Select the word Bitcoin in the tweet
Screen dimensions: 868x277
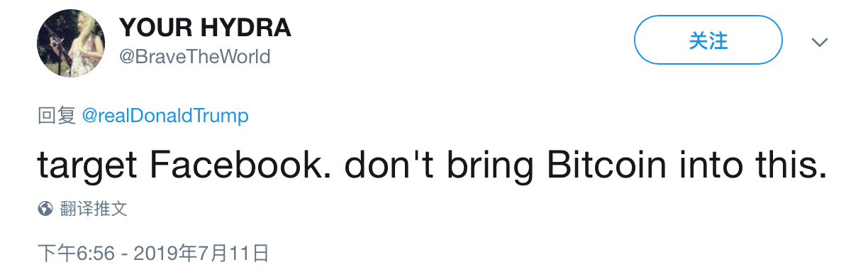click(x=597, y=165)
